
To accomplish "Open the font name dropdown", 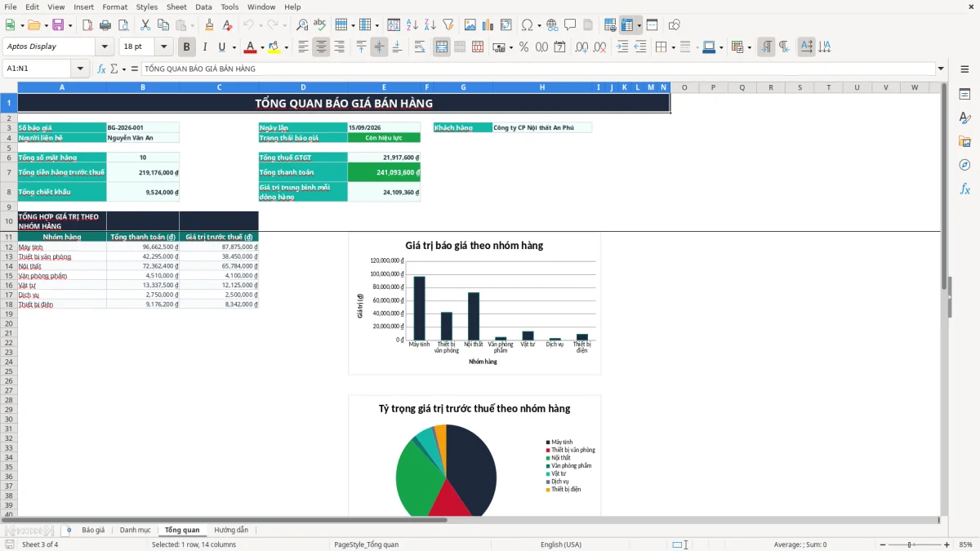I will (x=105, y=47).
